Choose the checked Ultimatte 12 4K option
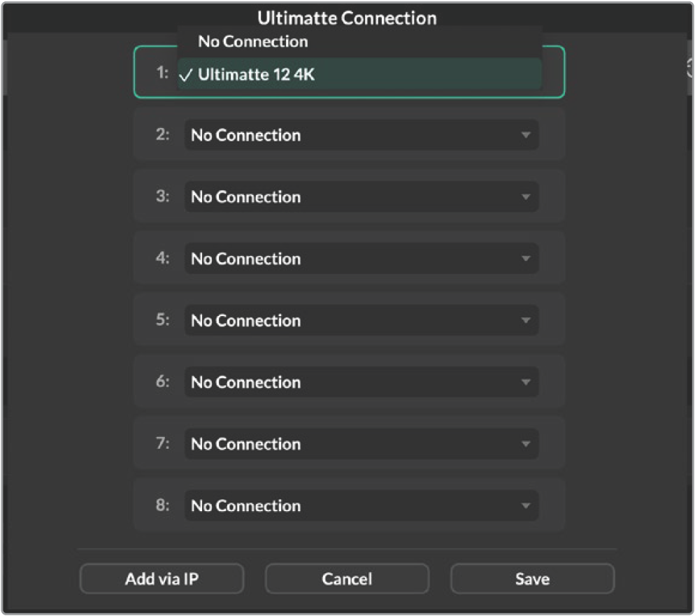The width and height of the screenshot is (695, 616). click(359, 74)
